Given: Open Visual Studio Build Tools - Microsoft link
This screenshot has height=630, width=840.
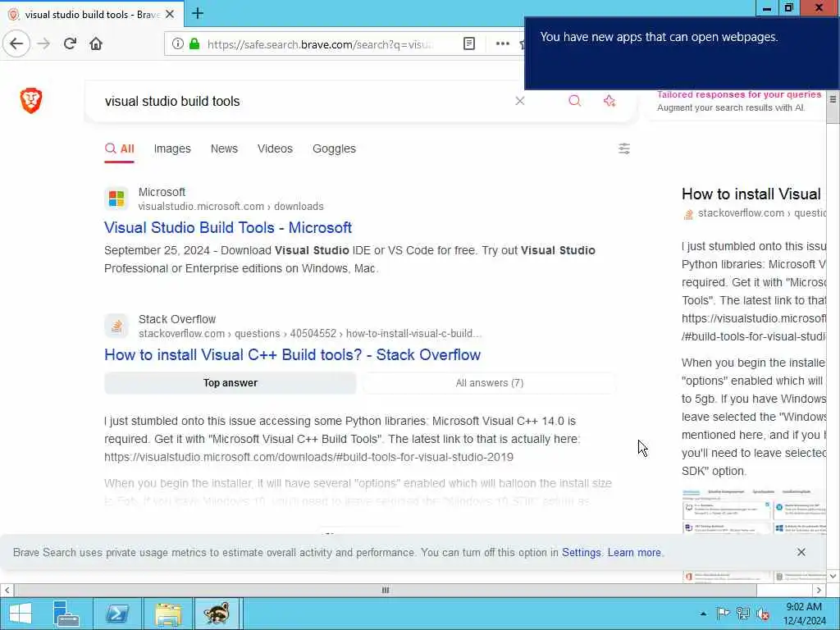Looking at the screenshot, I should (x=228, y=228).
